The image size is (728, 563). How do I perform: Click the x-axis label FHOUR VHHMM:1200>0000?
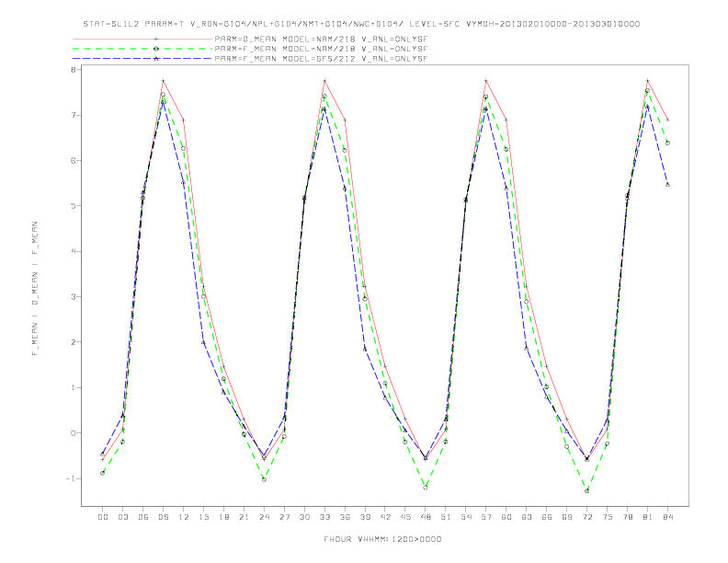coord(382,539)
